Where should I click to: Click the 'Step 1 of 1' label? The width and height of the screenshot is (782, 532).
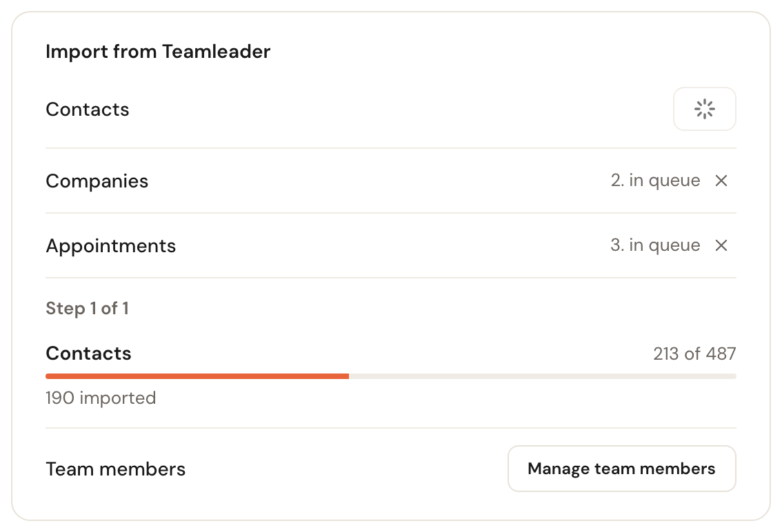pos(88,309)
